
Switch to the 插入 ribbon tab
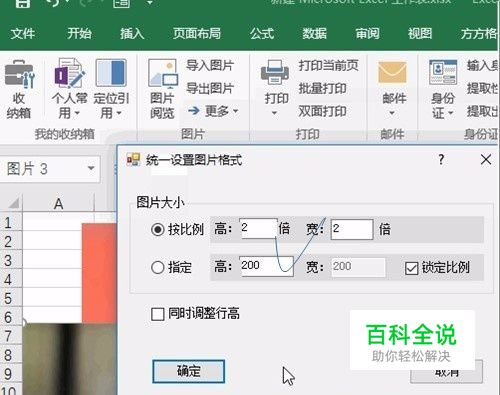132,33
